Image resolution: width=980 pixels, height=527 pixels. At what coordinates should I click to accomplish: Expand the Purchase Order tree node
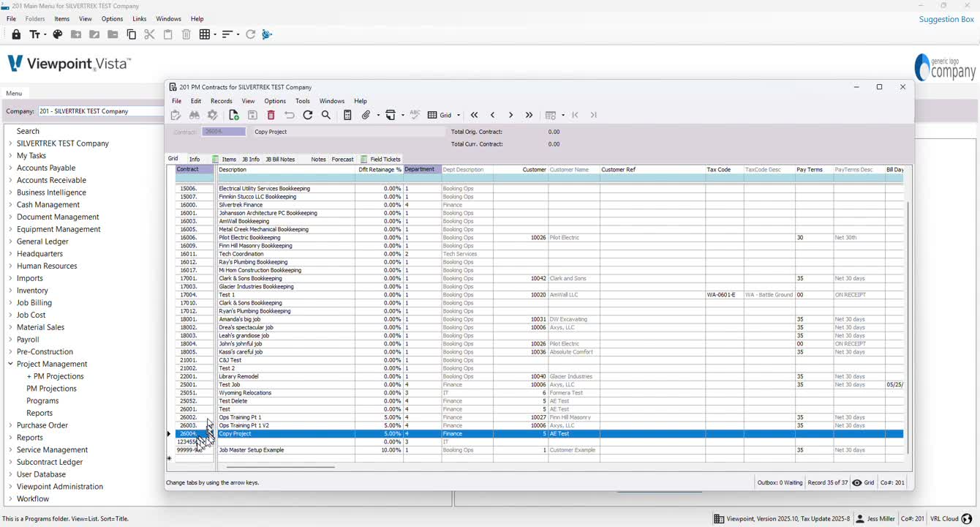pos(10,425)
